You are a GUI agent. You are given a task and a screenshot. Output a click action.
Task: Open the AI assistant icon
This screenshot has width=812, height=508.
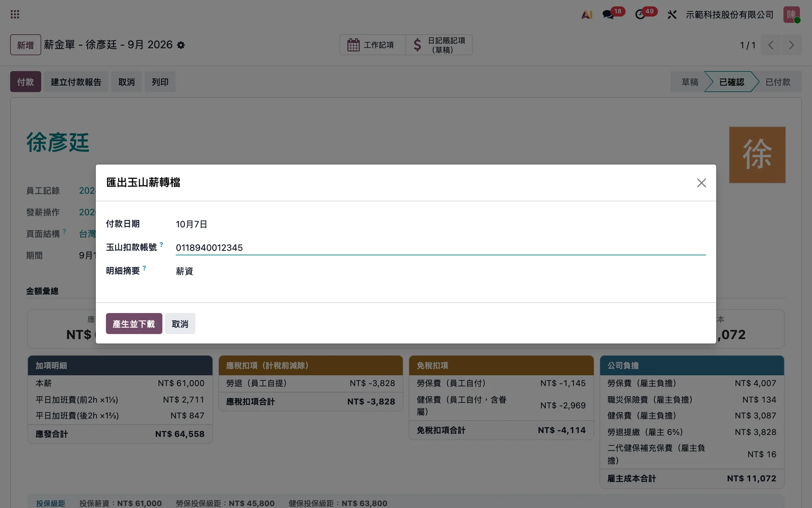point(586,15)
